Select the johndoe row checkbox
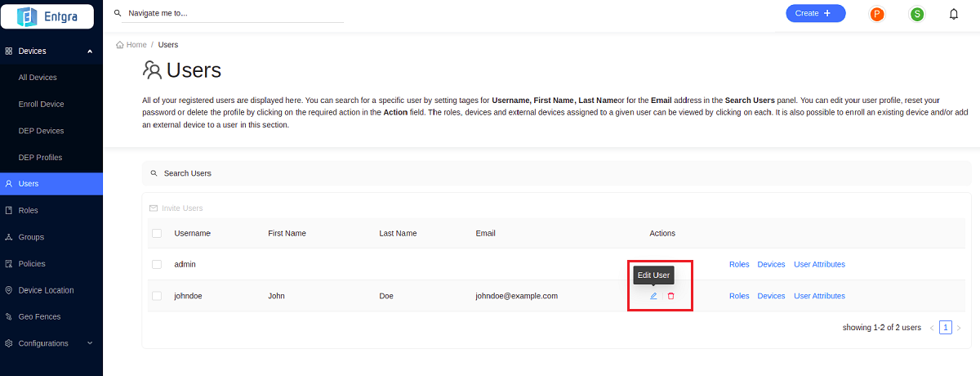Viewport: 980px width, 376px height. pyautogui.click(x=157, y=296)
